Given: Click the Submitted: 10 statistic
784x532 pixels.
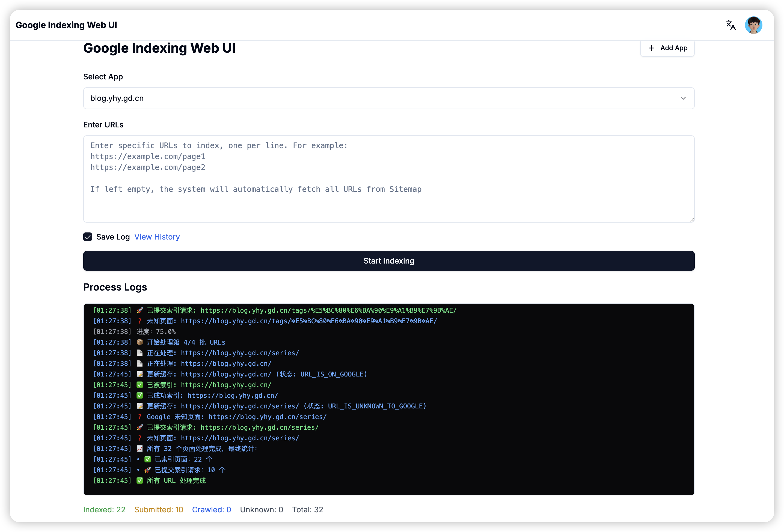Looking at the screenshot, I should tap(159, 510).
